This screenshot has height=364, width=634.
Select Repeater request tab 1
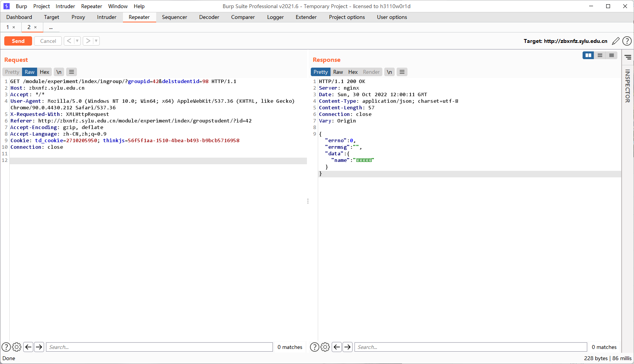point(7,27)
